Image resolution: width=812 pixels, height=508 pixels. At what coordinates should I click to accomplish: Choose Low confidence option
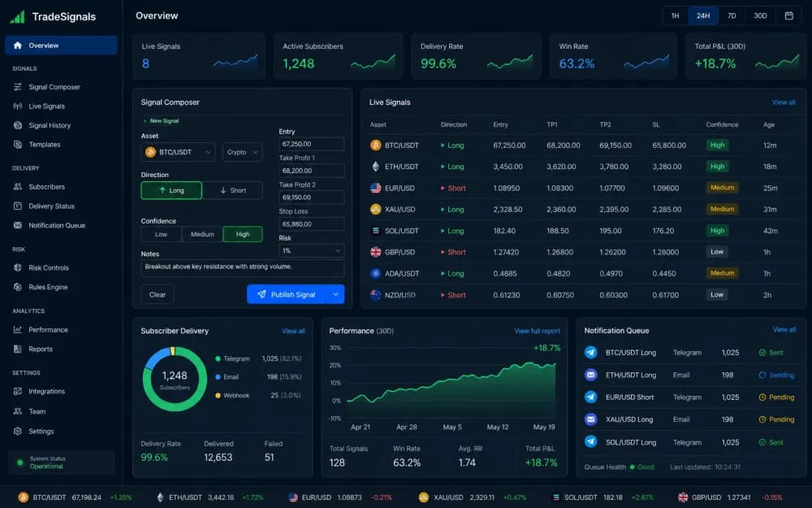pos(161,234)
